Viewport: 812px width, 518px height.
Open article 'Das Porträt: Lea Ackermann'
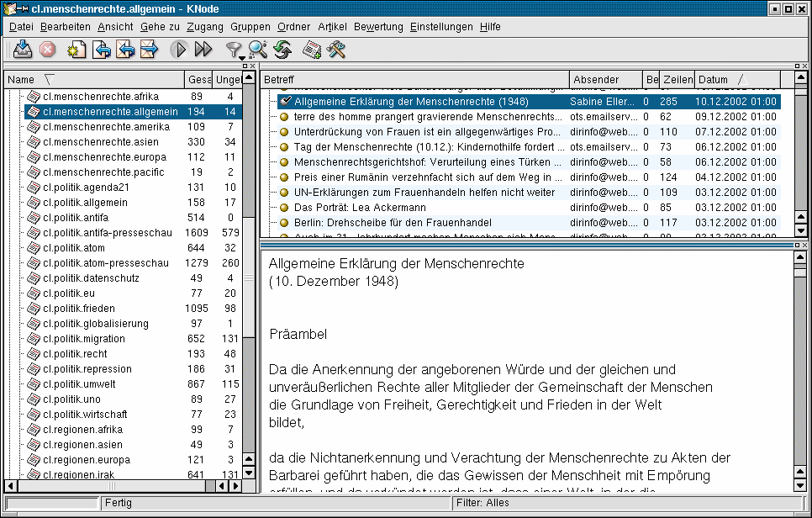point(360,207)
